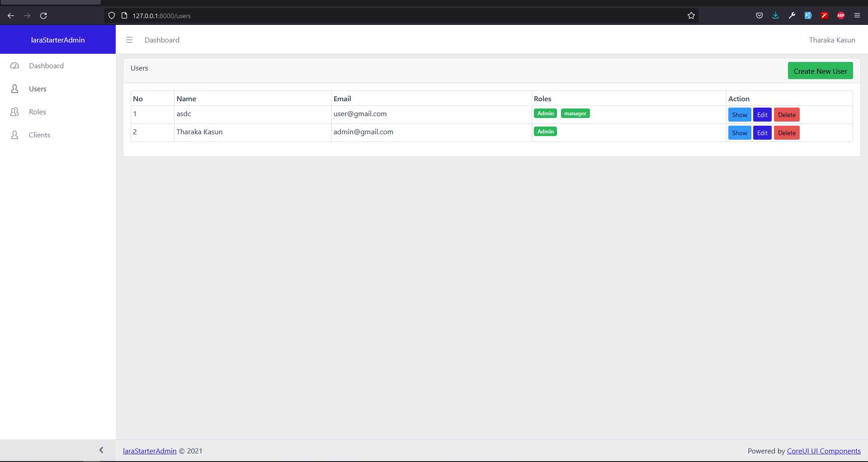
Task: Open the browser downloads arrow icon
Action: (x=776, y=15)
